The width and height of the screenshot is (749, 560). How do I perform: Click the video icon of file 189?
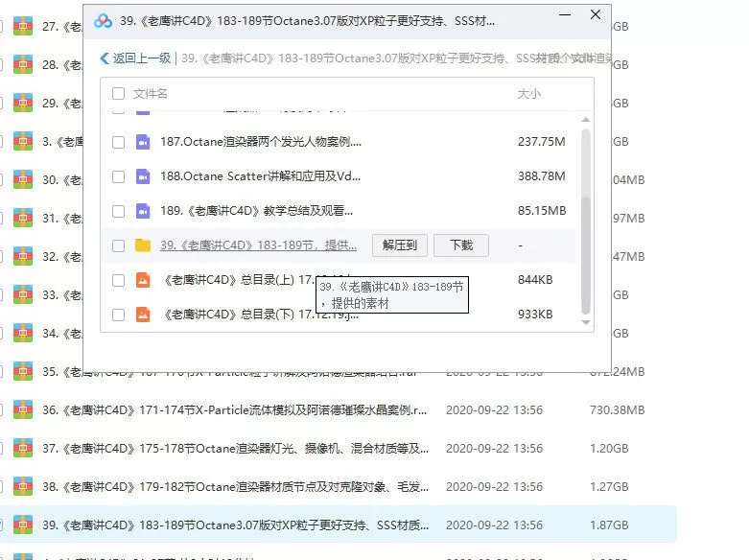(143, 211)
